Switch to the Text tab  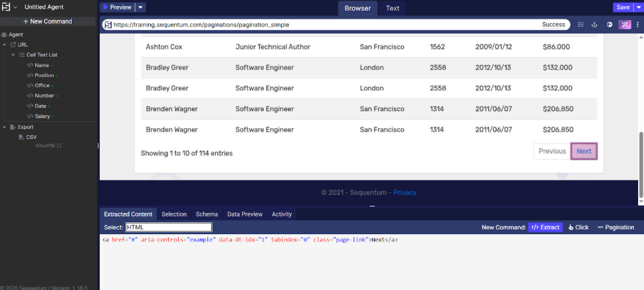click(392, 8)
